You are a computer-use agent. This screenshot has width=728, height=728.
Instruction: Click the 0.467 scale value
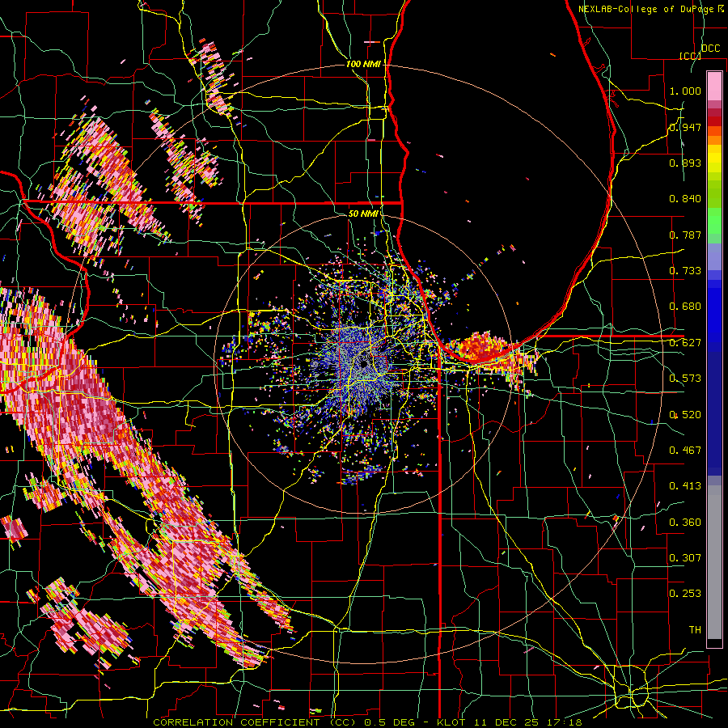click(685, 451)
